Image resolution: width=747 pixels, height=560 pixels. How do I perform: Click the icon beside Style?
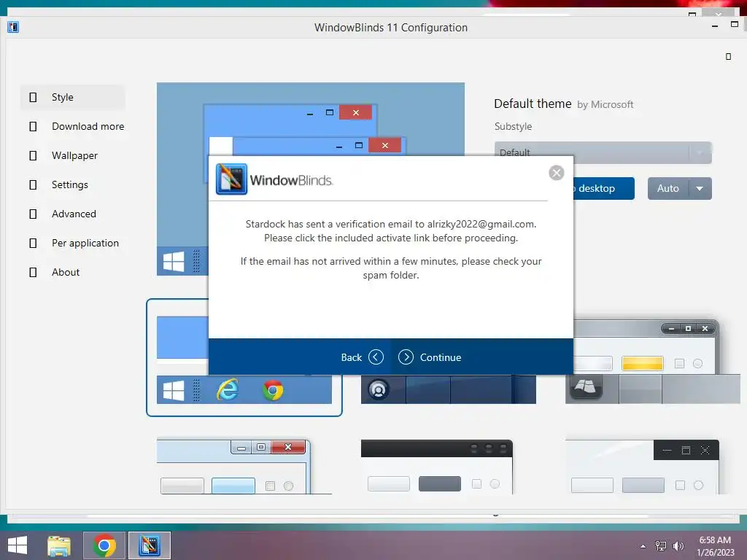point(33,97)
